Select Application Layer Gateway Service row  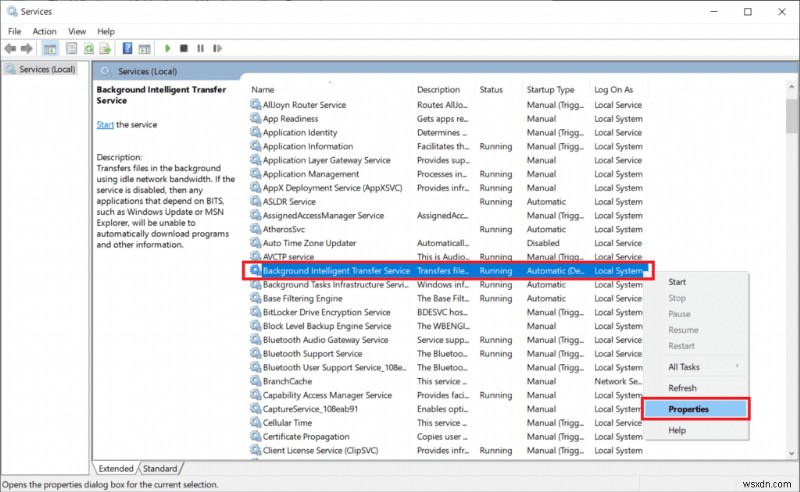[x=447, y=160]
